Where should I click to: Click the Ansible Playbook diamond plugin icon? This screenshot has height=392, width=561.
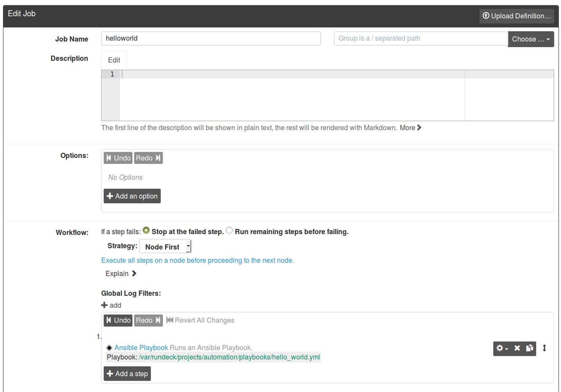point(109,348)
